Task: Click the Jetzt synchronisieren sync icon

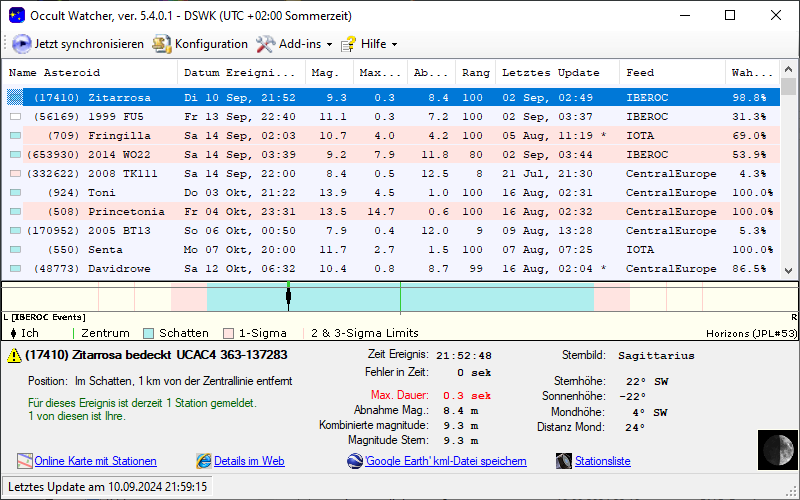Action: pyautogui.click(x=22, y=44)
